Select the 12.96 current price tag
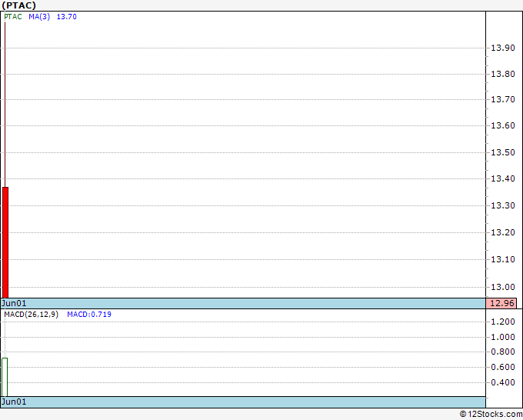523x420 pixels. click(501, 303)
